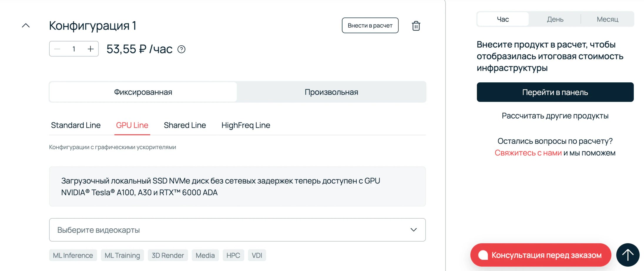
Task: Set the billing period to Месяц
Action: (x=607, y=19)
